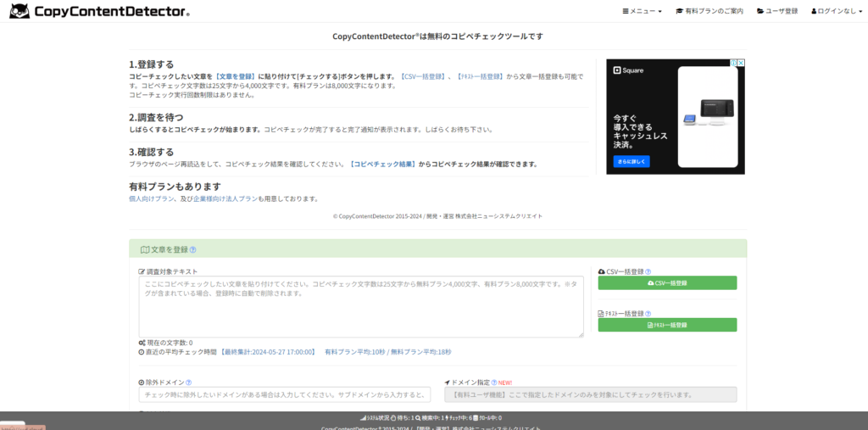The height and width of the screenshot is (430, 868).
Task: Click the 現在の文字数: 0 counter text
Action: click(x=170, y=343)
